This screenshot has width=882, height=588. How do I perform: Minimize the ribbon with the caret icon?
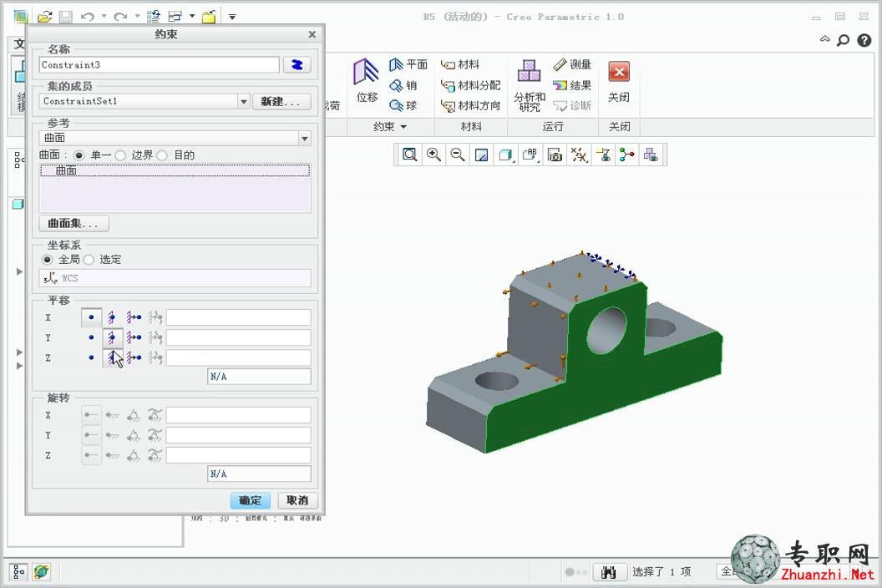click(824, 39)
